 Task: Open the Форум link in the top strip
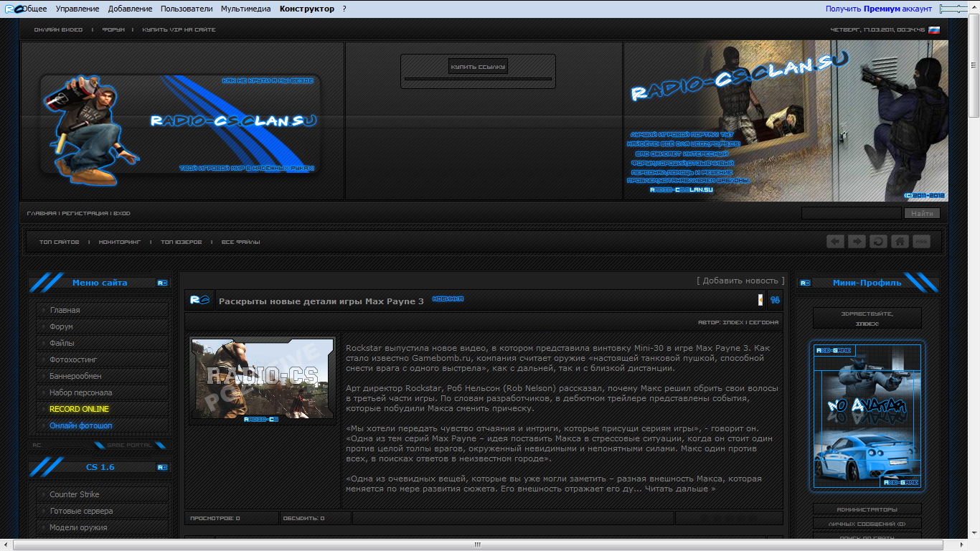pyautogui.click(x=113, y=30)
